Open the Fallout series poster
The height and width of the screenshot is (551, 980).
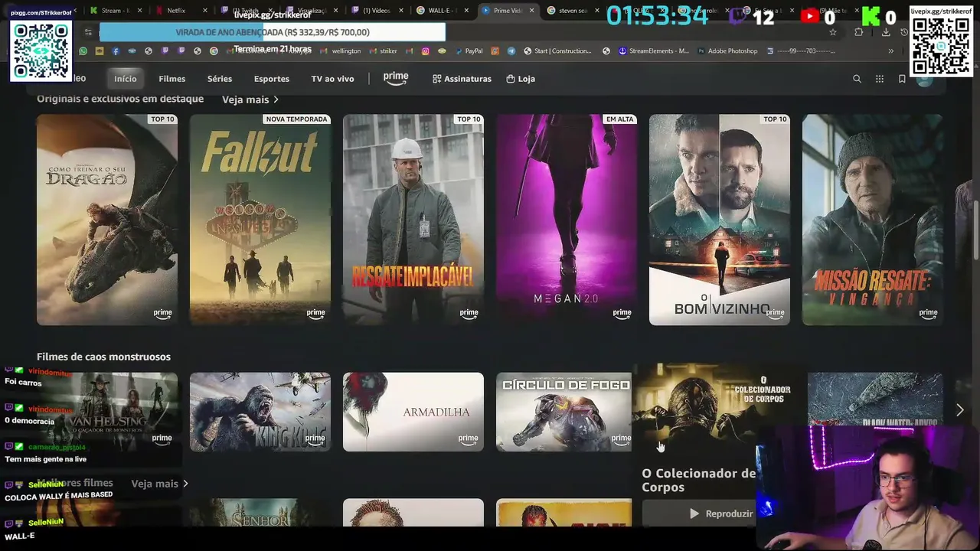click(260, 220)
